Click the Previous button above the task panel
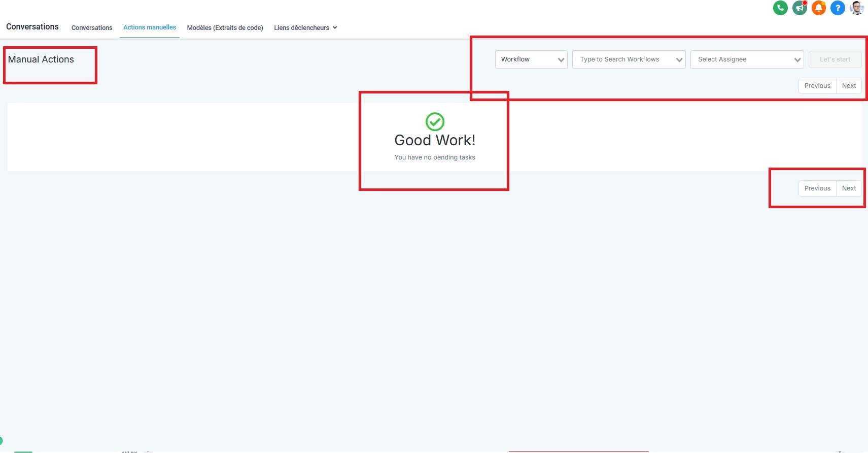Image resolution: width=868 pixels, height=453 pixels. click(x=817, y=86)
